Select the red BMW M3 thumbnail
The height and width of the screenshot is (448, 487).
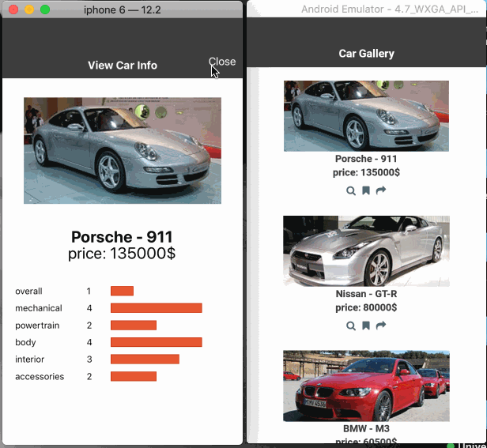pos(366,386)
